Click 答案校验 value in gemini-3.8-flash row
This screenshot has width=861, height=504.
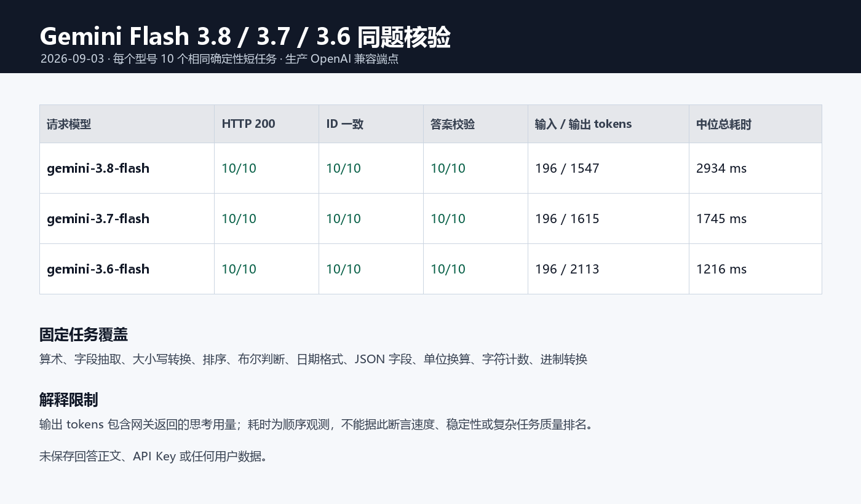click(x=448, y=168)
